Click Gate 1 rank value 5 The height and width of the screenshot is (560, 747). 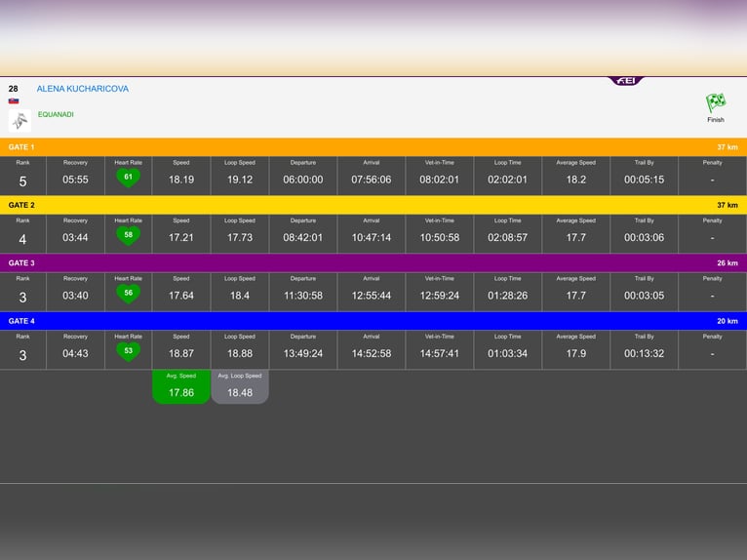(22, 181)
